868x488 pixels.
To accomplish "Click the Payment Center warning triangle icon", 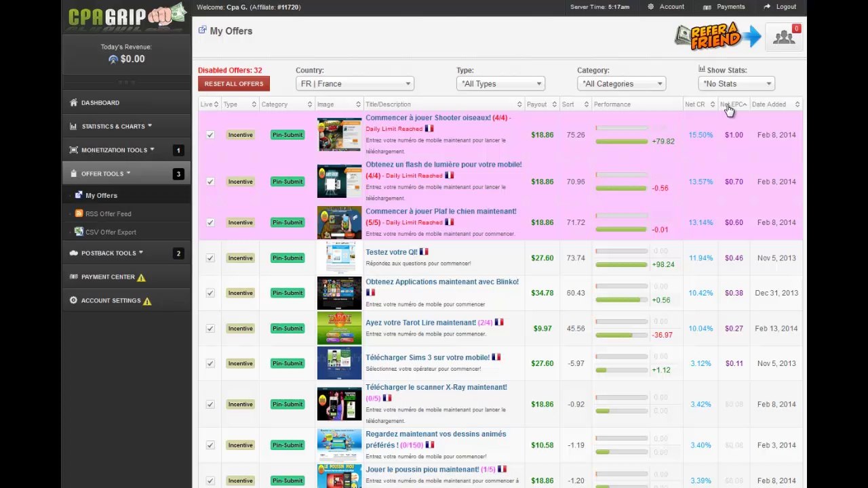I will point(141,277).
